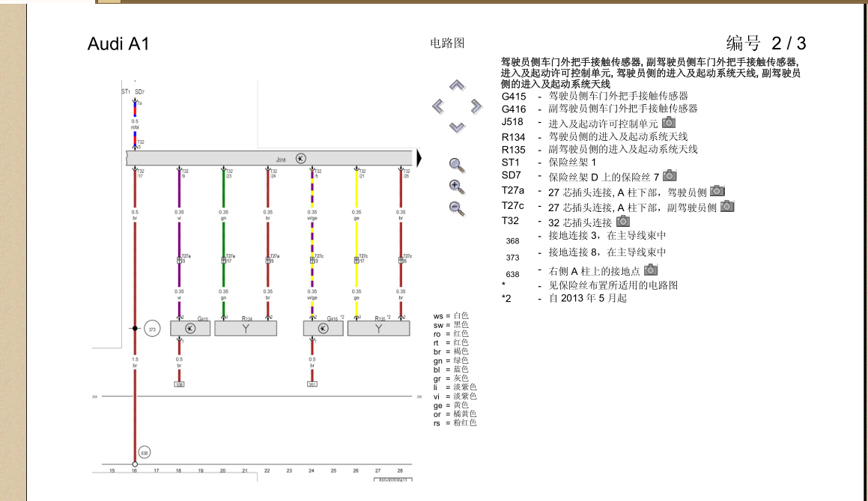Click the *2 footnote legend entry
Viewport: 868px width, 501px height.
[564, 298]
